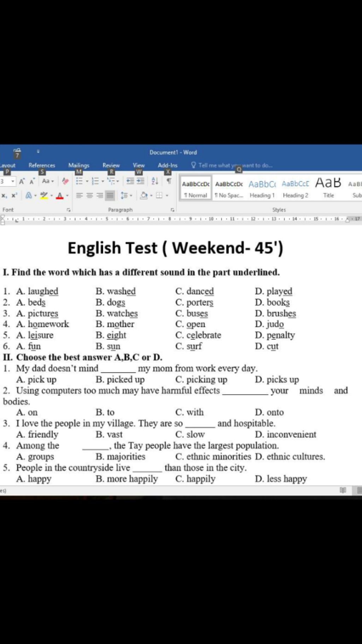
Task: Align text left
Action: [x=79, y=195]
